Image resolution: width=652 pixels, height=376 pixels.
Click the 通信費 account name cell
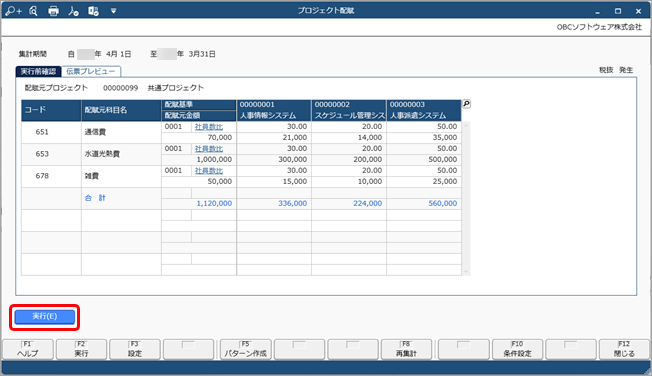[x=121, y=132]
